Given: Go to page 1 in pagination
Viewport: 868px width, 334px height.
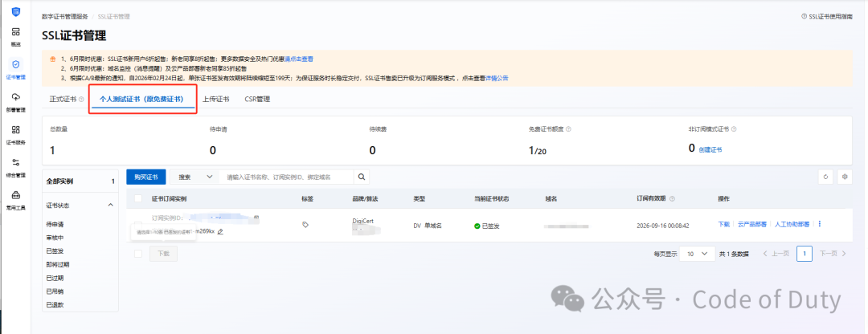Looking at the screenshot, I should pos(805,254).
